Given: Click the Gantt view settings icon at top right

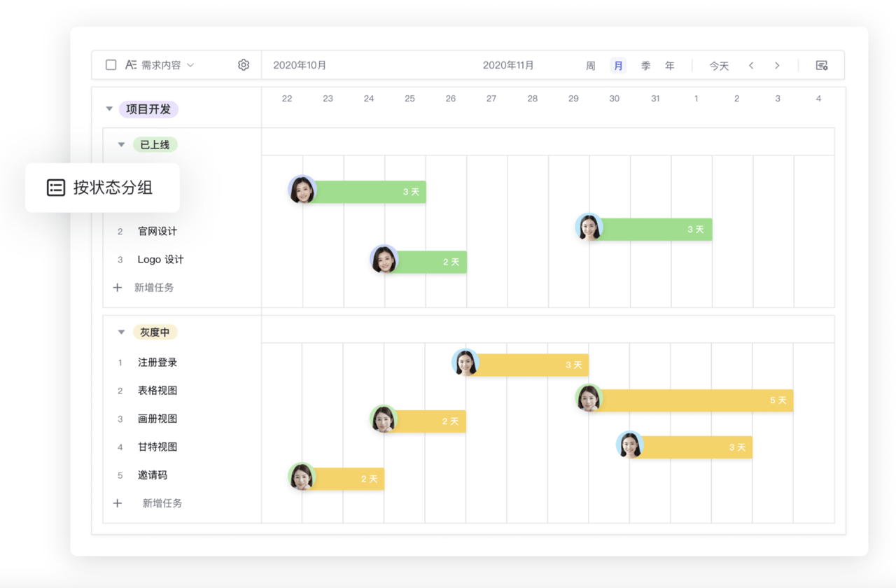Looking at the screenshot, I should (822, 66).
